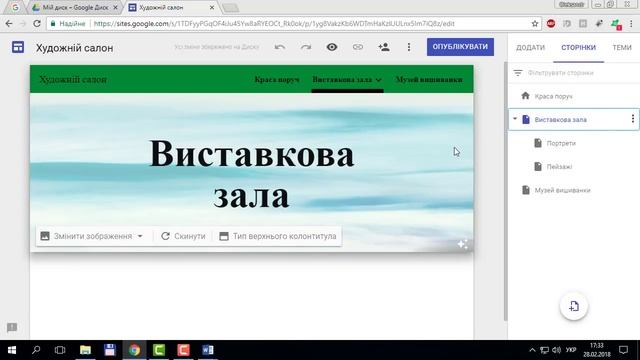Open a new browser tab

tap(231, 8)
